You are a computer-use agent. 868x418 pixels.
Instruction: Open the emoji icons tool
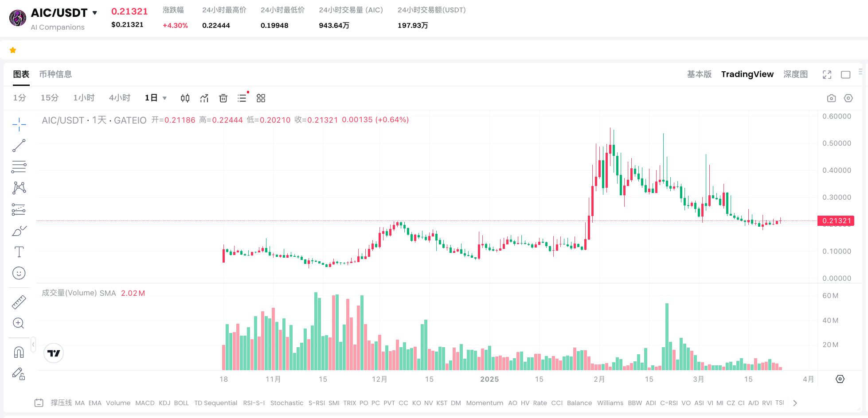click(19, 273)
